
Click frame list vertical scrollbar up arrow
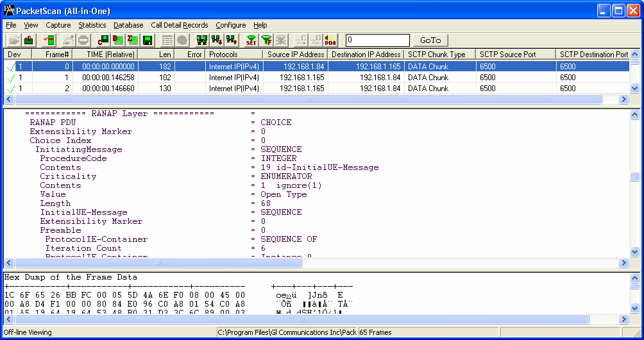coord(634,54)
